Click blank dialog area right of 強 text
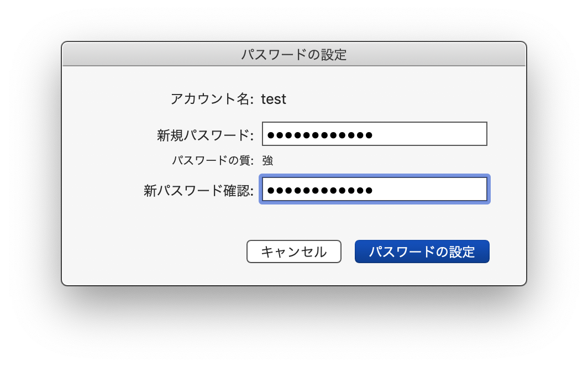The height and width of the screenshot is (367, 588). point(387,161)
